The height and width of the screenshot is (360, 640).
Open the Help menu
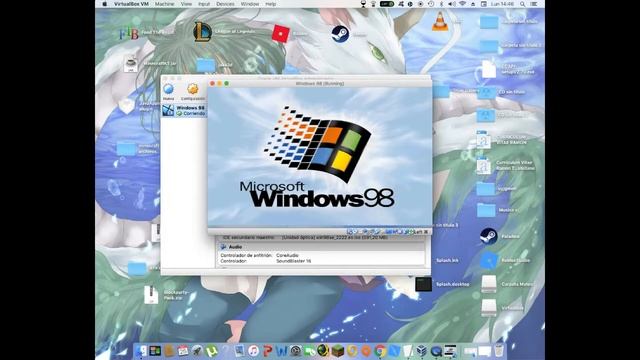click(x=271, y=4)
